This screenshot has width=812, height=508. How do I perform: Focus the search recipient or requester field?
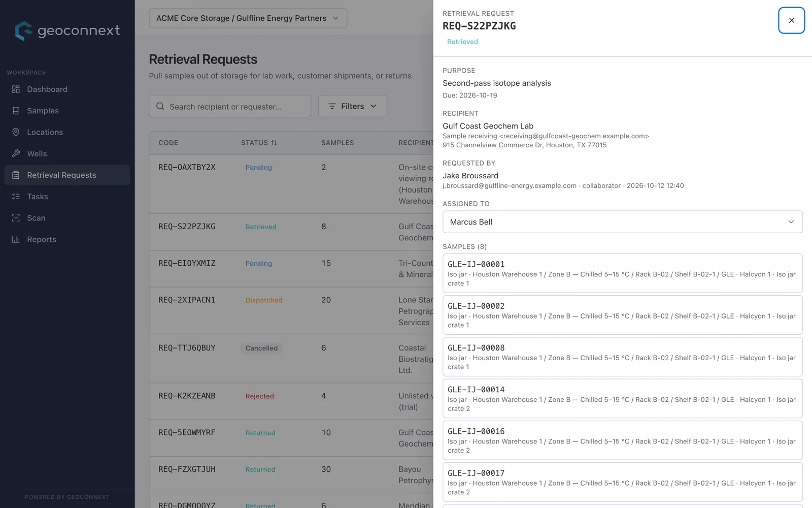click(x=230, y=106)
